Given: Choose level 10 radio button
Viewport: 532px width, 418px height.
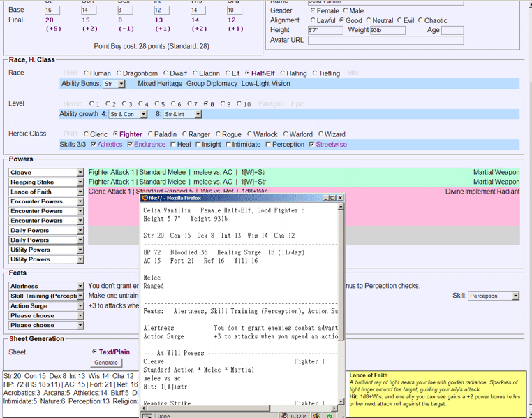Looking at the screenshot, I should 239,103.
